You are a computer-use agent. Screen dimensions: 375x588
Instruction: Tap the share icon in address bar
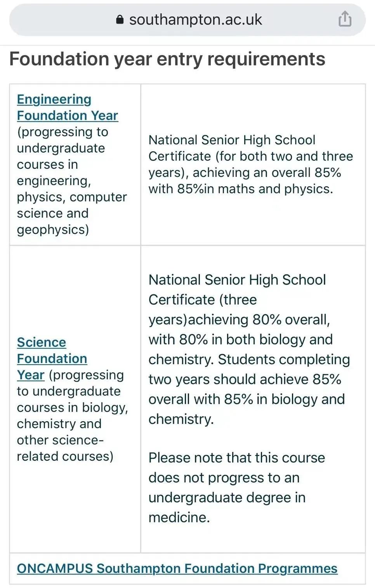pos(345,19)
